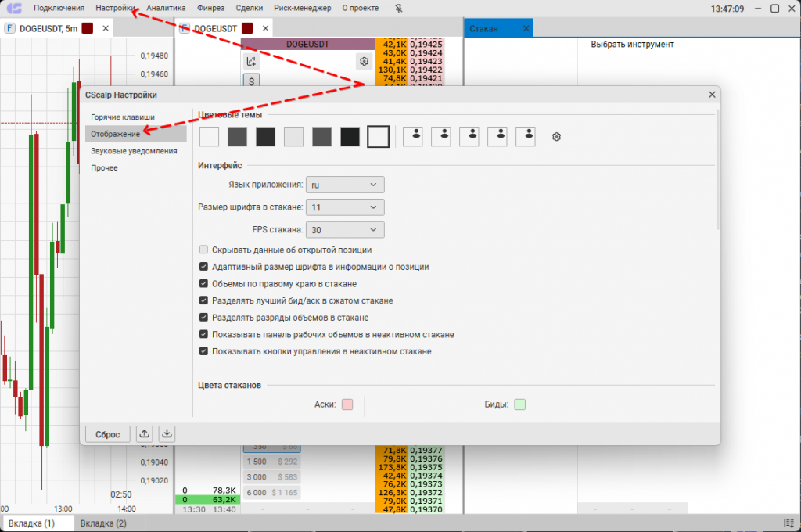Close the Стакан tab
801x532 pixels.
526,29
